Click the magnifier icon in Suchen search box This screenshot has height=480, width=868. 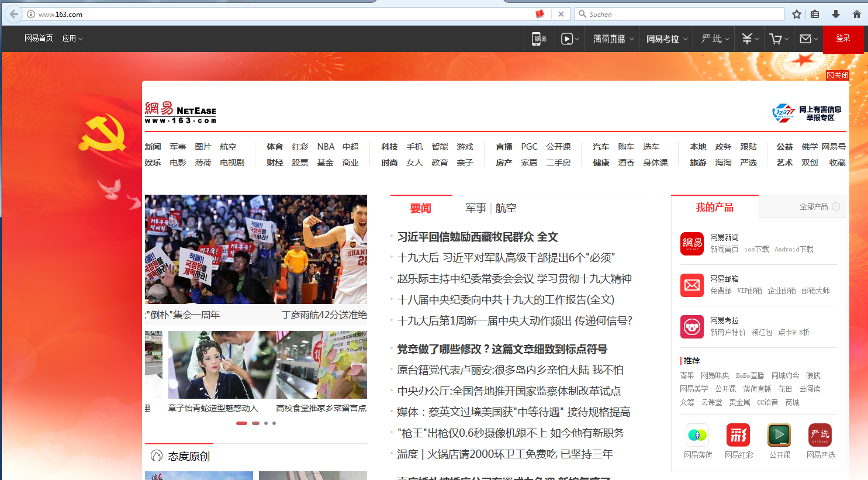pos(582,14)
